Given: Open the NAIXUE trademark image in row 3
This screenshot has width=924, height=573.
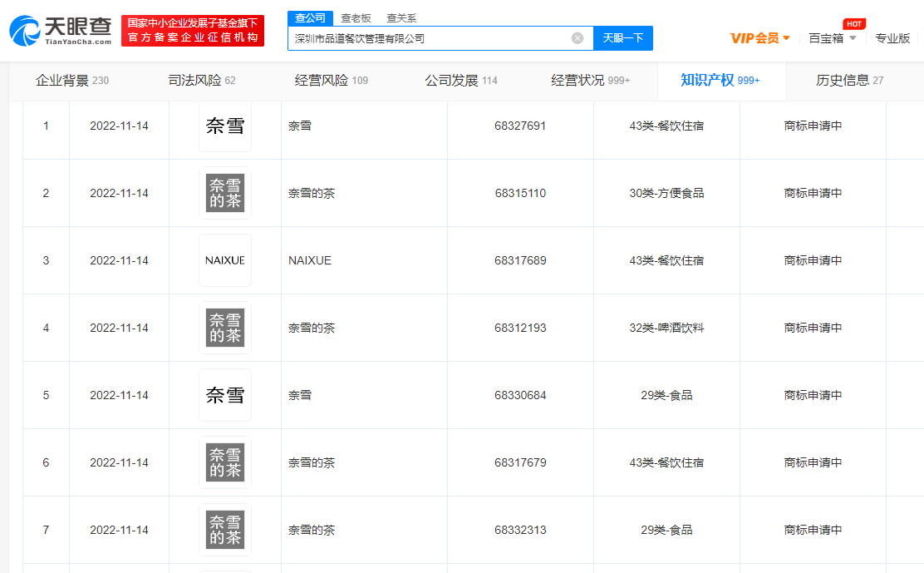Looking at the screenshot, I should (x=225, y=260).
